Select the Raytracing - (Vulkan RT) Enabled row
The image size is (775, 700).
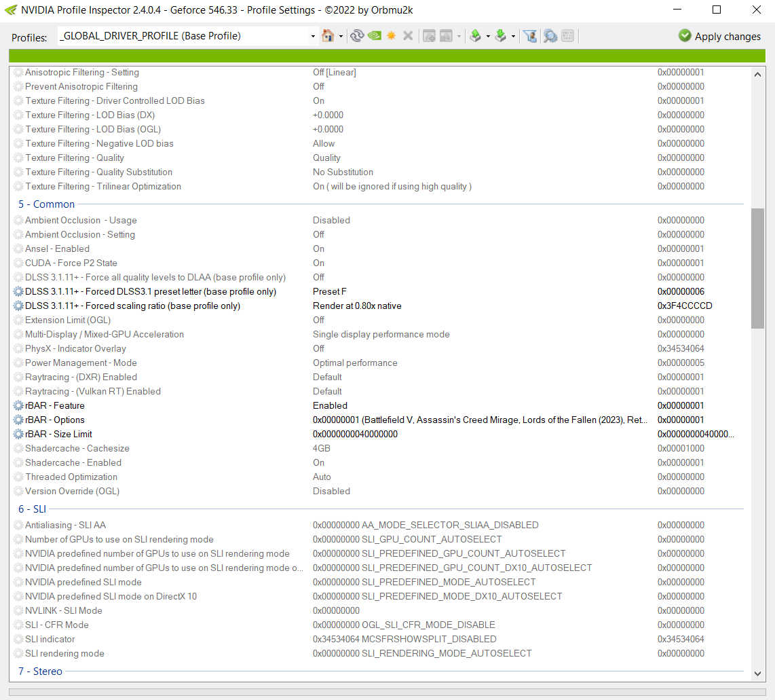(x=378, y=391)
